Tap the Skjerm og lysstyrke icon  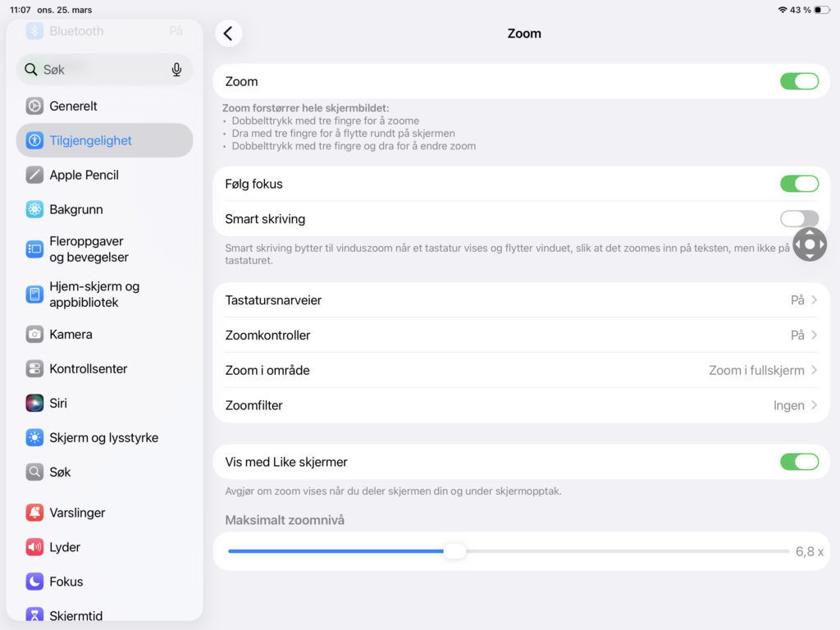pos(34,438)
